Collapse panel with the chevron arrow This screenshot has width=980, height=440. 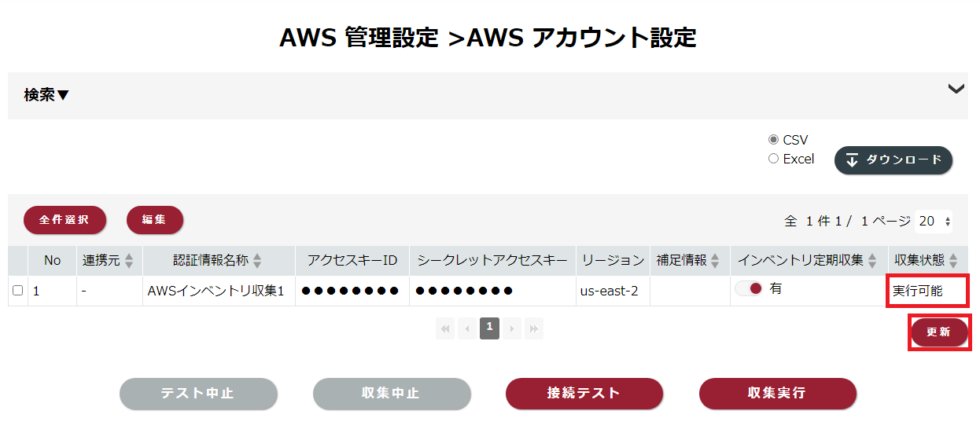[x=956, y=89]
